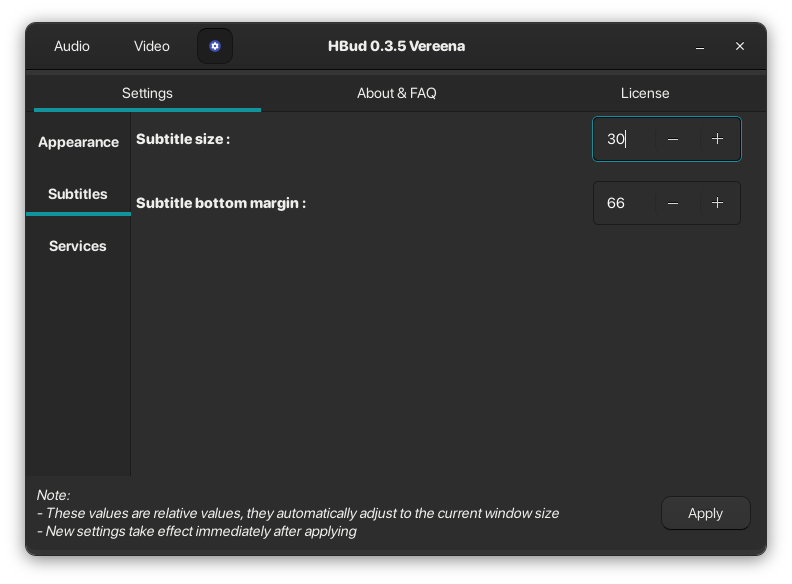Screen dimensions: 792x584
Task: Increase subtitle size with plus button
Action: click(x=717, y=139)
